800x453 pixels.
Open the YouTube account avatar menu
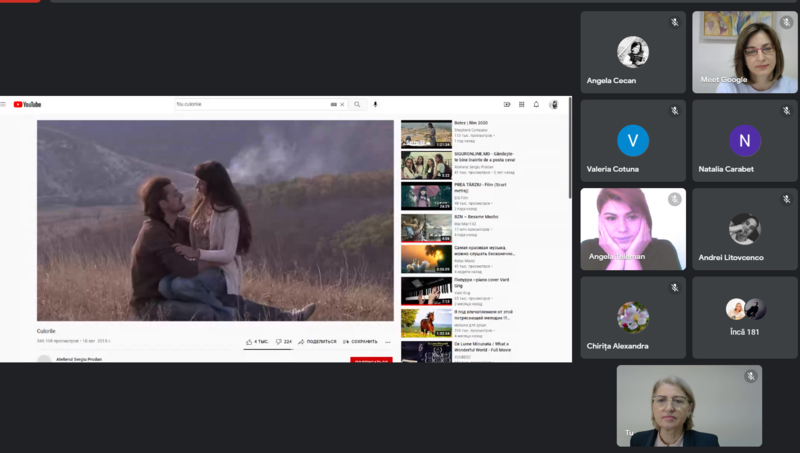click(x=554, y=104)
